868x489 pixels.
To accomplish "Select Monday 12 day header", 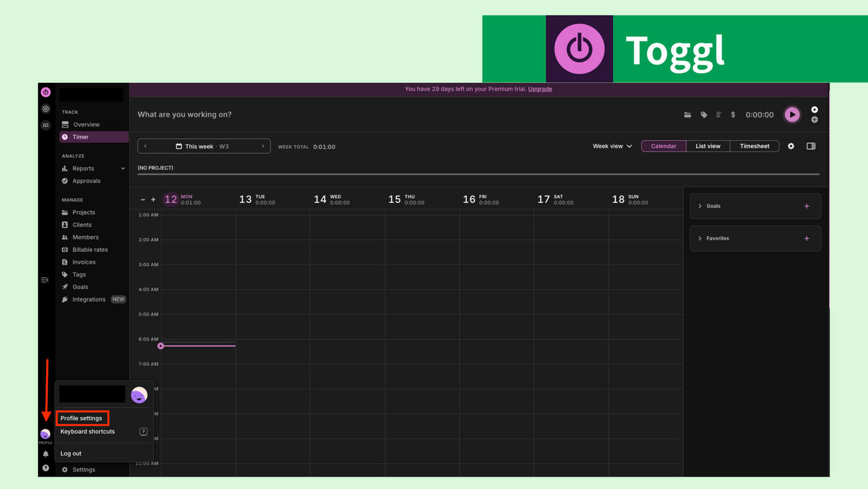I will pyautogui.click(x=183, y=199).
